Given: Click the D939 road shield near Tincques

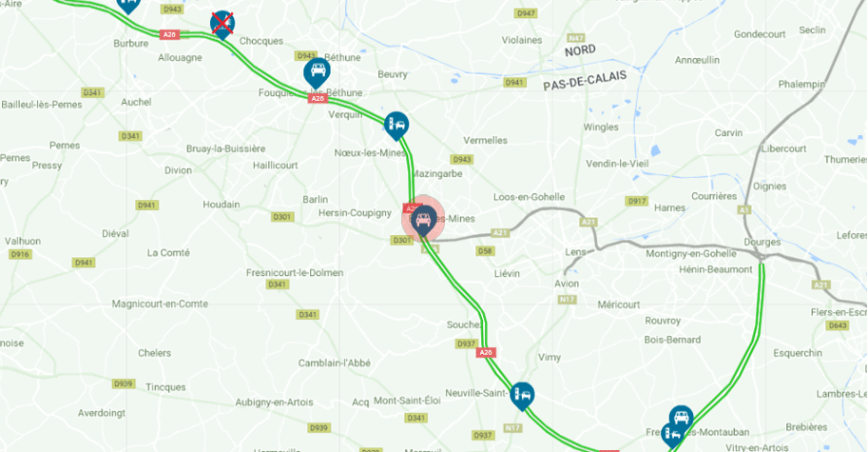Looking at the screenshot, I should (124, 383).
